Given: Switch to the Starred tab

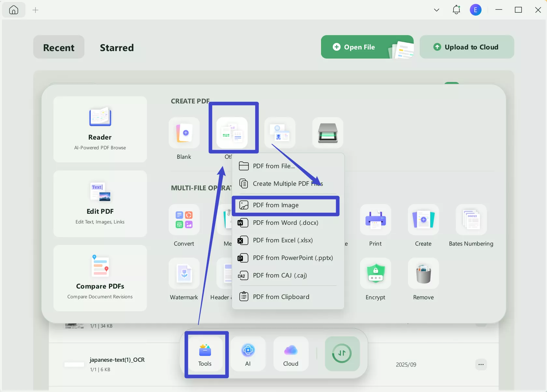Looking at the screenshot, I should 117,47.
